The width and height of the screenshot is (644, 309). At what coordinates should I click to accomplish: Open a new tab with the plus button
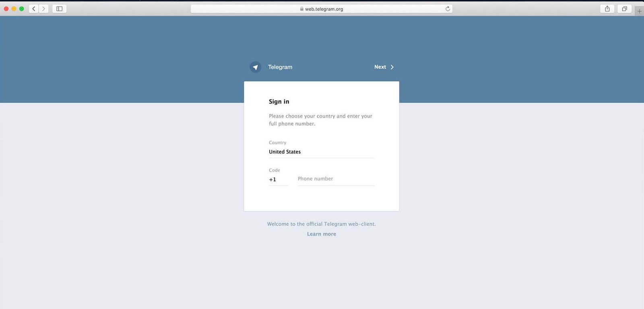(x=639, y=11)
